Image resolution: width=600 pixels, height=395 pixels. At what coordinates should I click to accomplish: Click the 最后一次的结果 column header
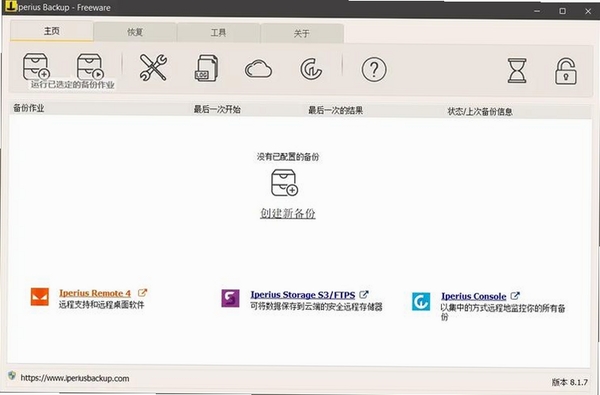pos(336,111)
